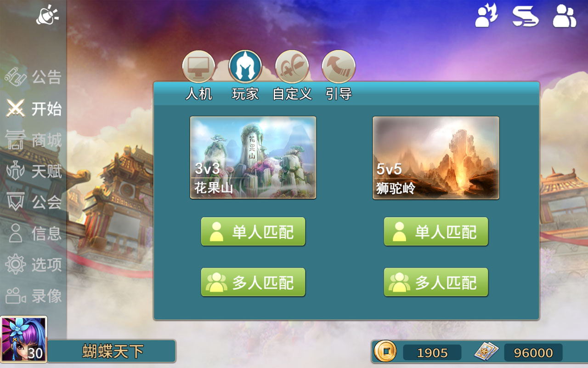The image size is (588, 368).
Task: Open the 自定义 crossed swords icon
Action: pos(292,67)
